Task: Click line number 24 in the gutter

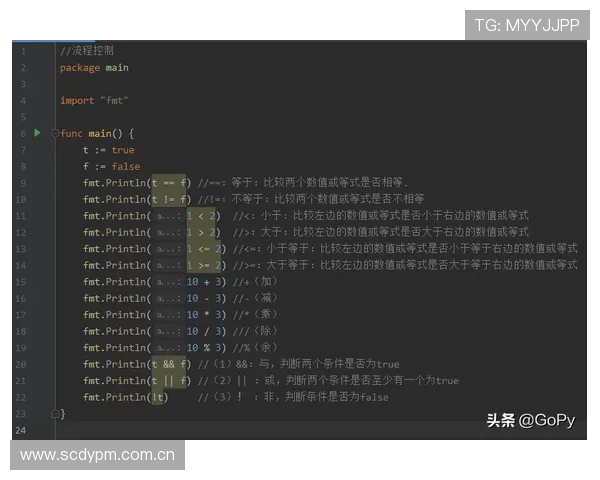Action: [x=20, y=429]
